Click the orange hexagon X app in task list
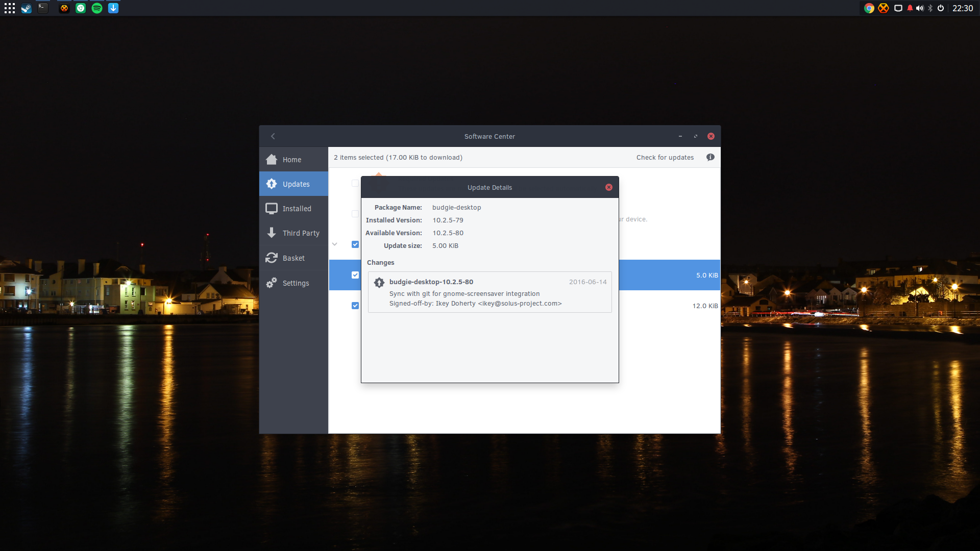 (64, 8)
